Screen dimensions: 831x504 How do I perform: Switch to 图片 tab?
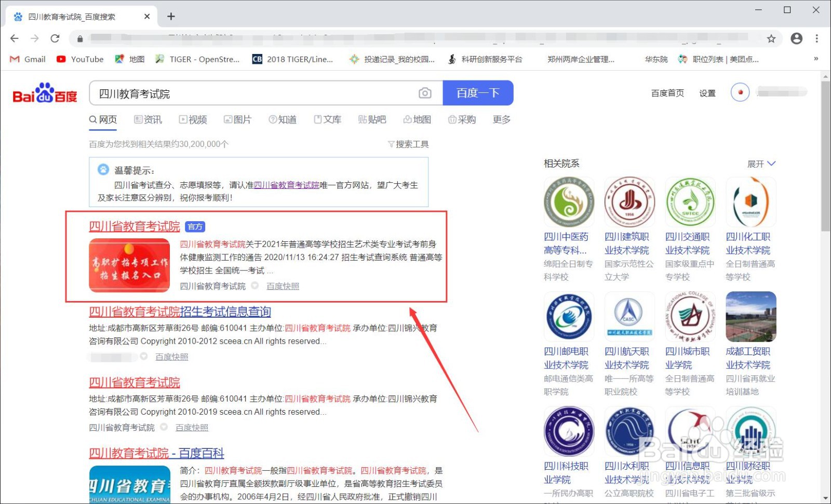point(238,120)
